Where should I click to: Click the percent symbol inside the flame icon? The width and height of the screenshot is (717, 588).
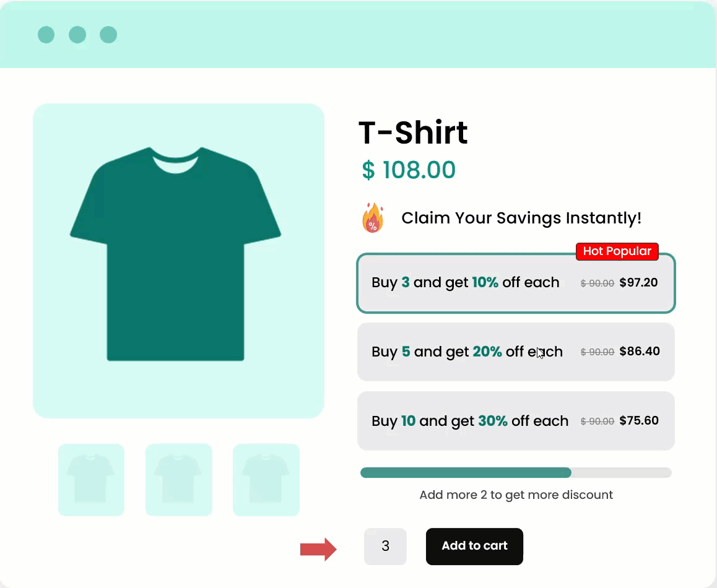tap(374, 225)
